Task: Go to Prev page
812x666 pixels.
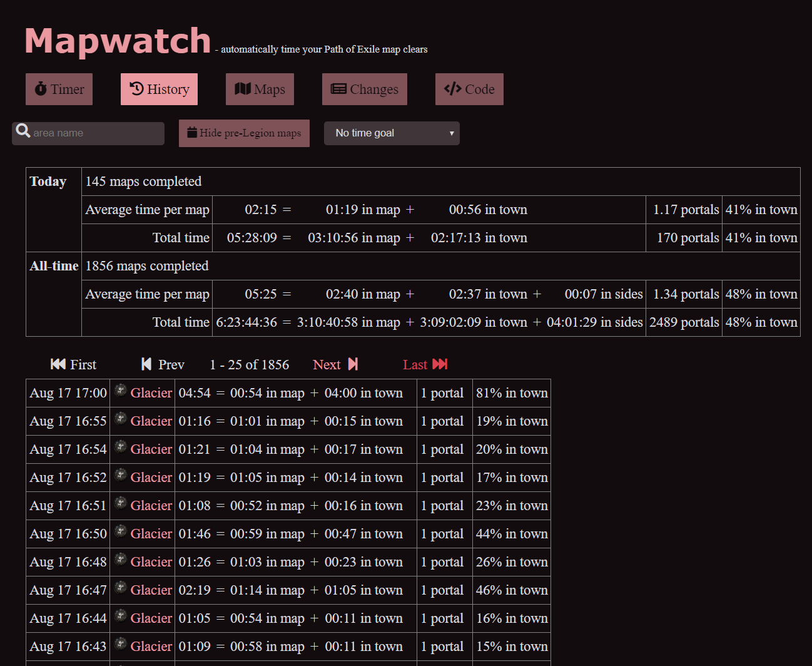Action: coord(163,364)
